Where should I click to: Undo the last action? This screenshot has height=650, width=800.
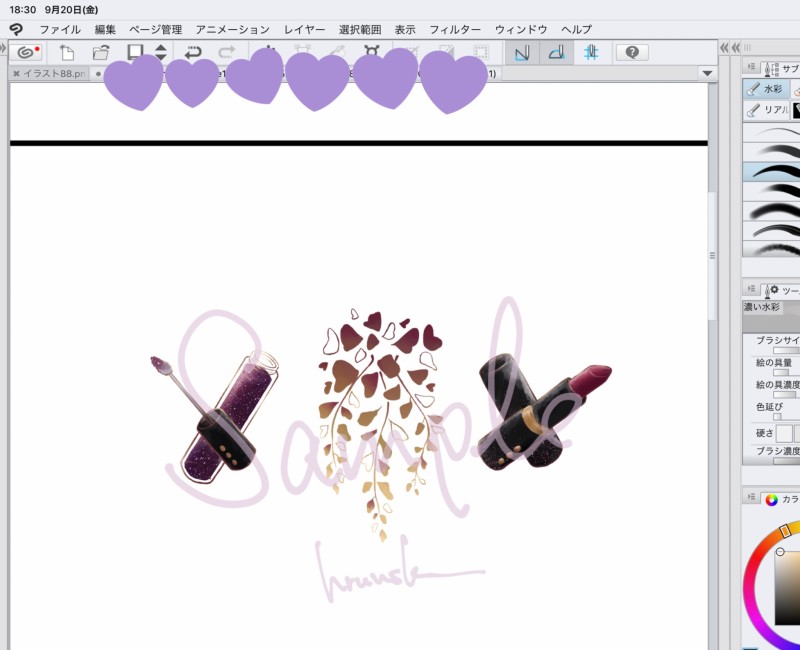pyautogui.click(x=193, y=53)
